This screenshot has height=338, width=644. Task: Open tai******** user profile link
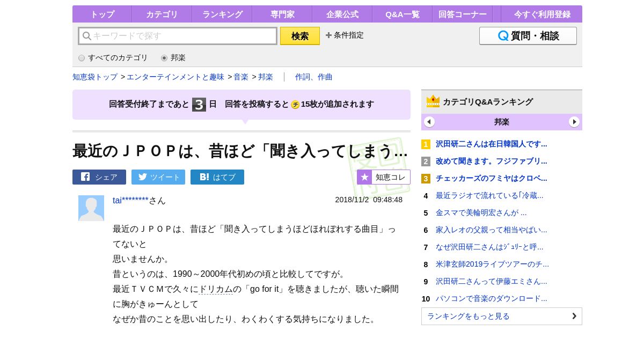coord(130,200)
